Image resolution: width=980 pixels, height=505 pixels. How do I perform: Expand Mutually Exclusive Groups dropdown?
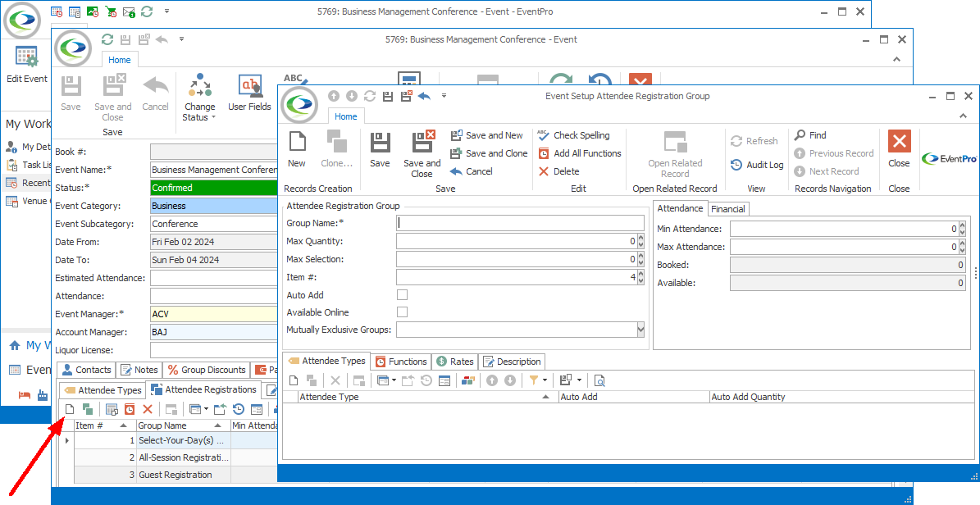pyautogui.click(x=640, y=330)
